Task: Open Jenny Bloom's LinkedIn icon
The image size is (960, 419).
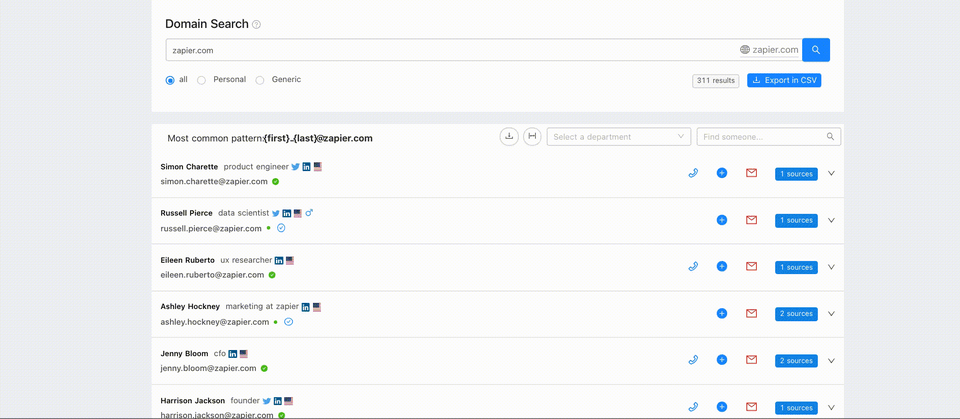Action: pos(233,354)
